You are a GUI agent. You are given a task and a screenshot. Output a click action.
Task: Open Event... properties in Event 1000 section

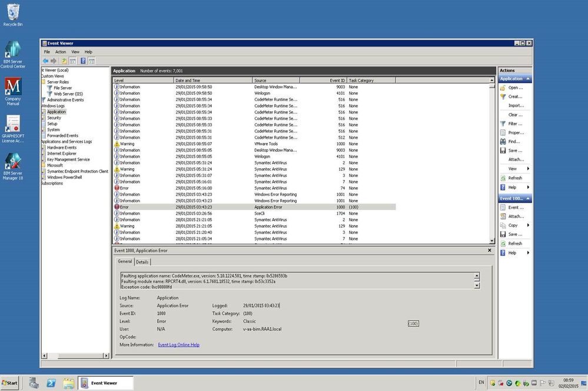[x=515, y=208]
